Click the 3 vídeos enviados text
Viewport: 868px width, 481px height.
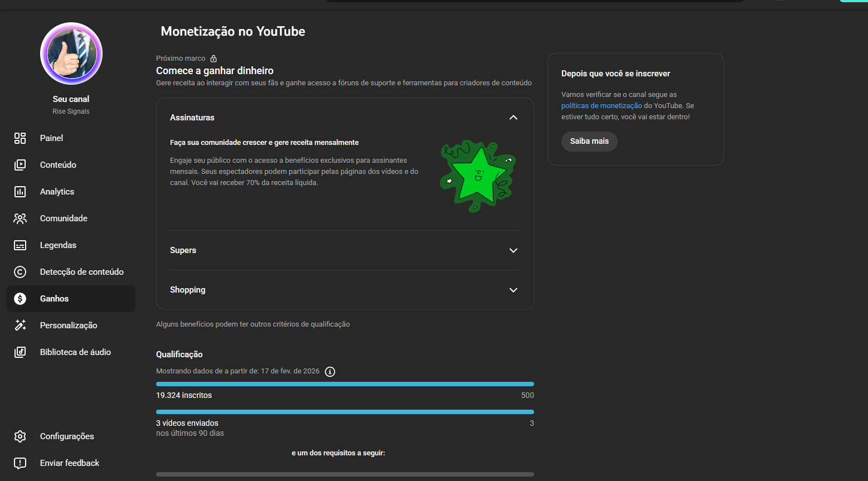(187, 423)
